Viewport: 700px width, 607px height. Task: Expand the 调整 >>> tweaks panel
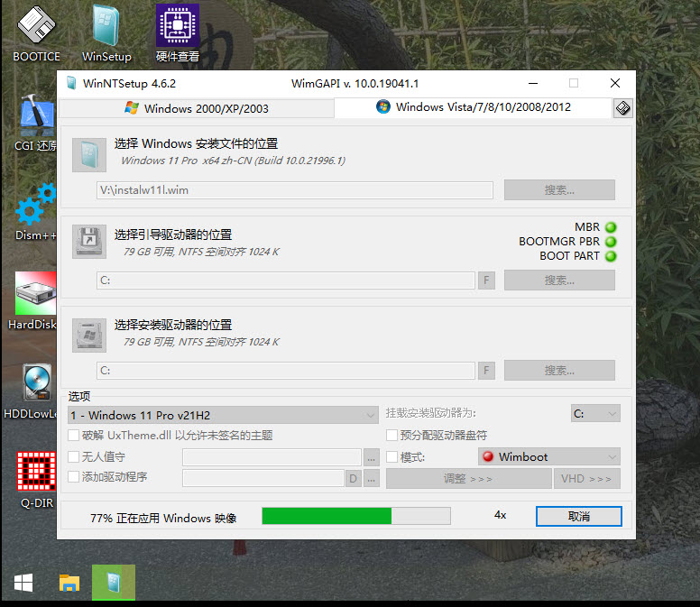468,478
